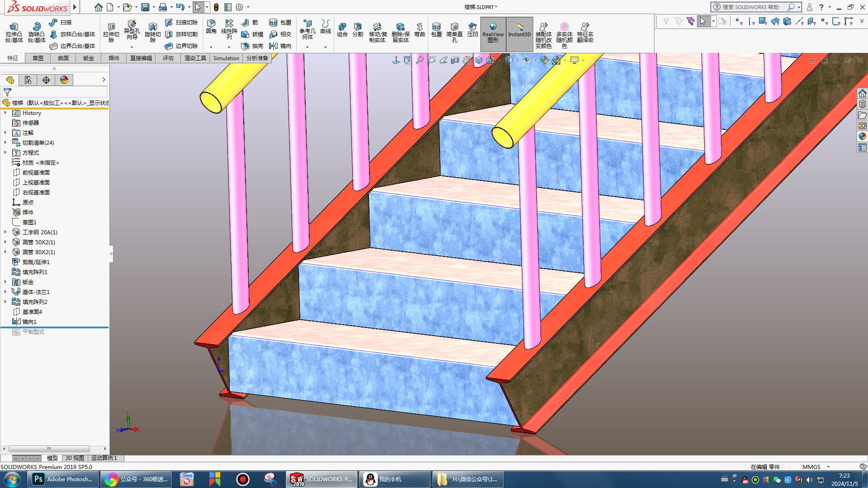Expand the 圆管 50X2(1) feature node
Image resolution: width=868 pixels, height=488 pixels.
click(5, 242)
